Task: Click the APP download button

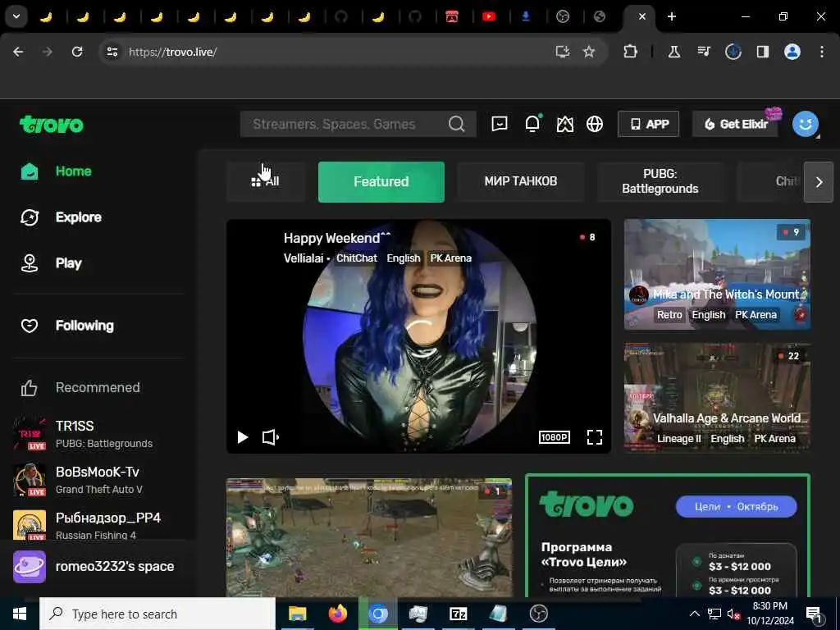Action: (x=649, y=125)
